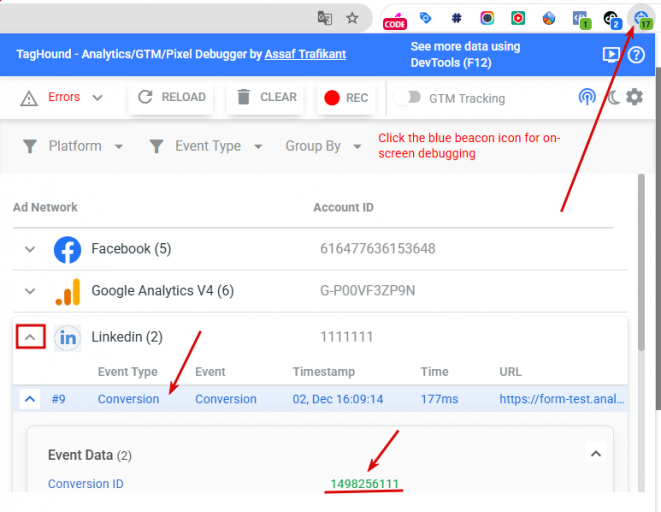Click the Account ID column header
The height and width of the screenshot is (512, 661).
(343, 207)
